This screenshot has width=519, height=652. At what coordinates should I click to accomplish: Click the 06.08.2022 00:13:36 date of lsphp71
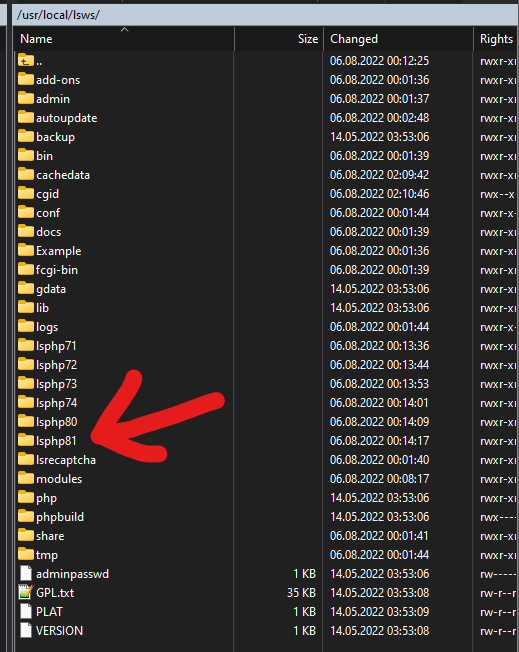tap(379, 346)
